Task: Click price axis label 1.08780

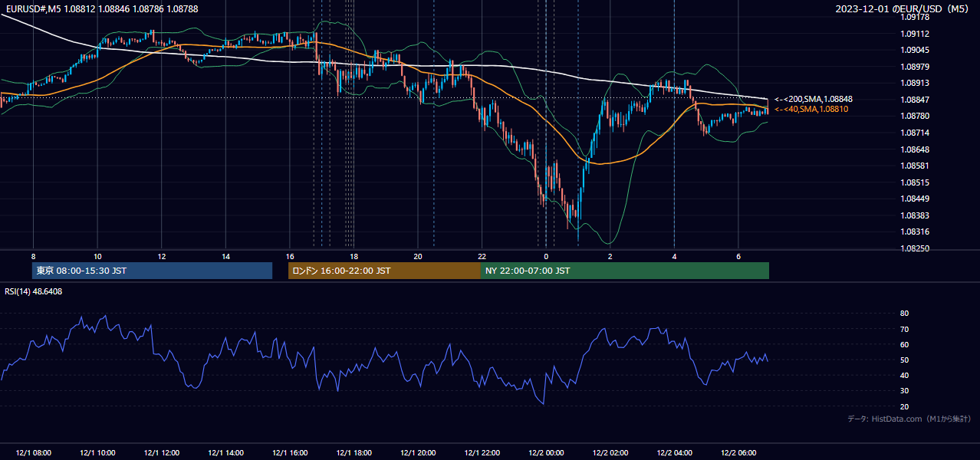Action: (914, 117)
